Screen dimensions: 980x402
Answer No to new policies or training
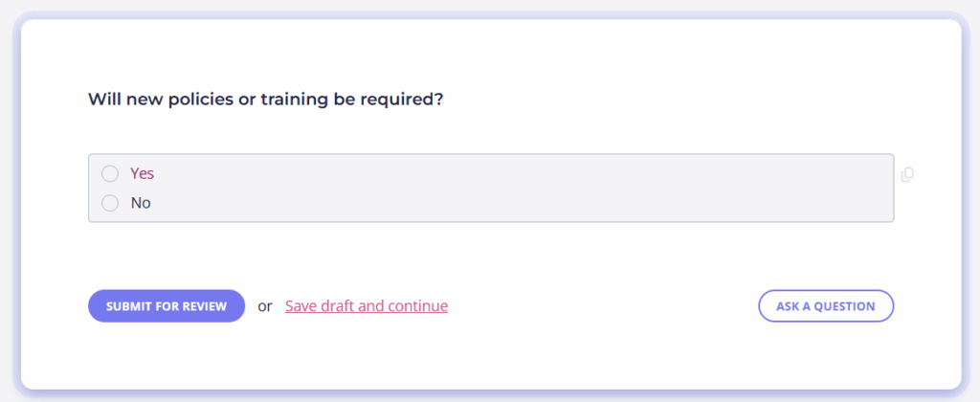(110, 203)
